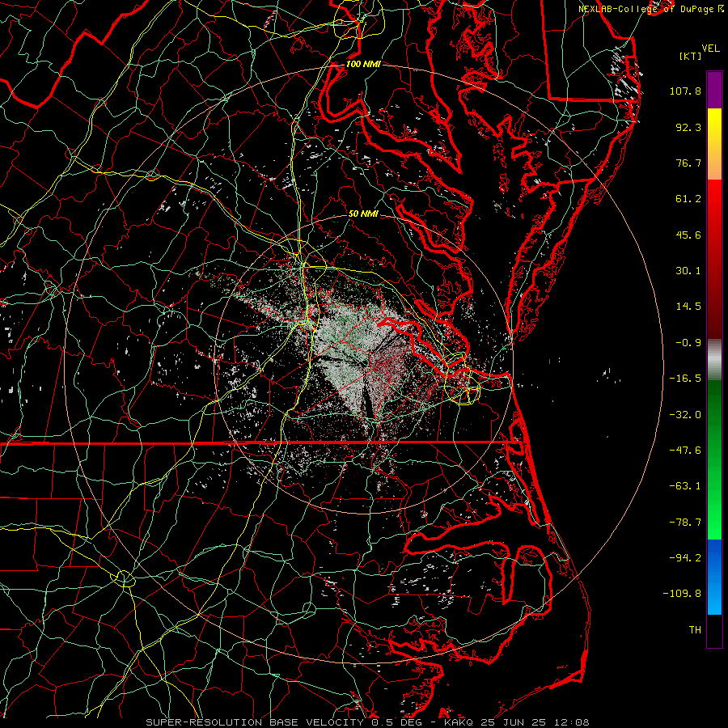
Task: Select the 30.1 legend value
Action: pos(688,271)
